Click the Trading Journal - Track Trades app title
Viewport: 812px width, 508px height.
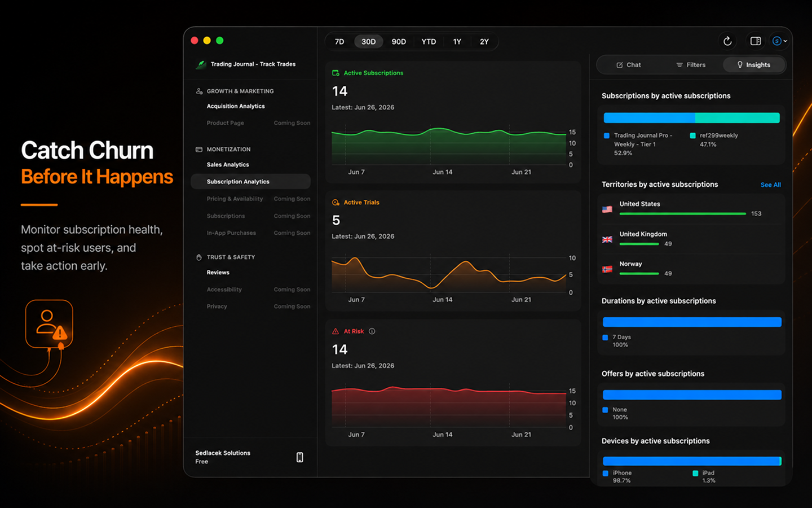click(253, 64)
